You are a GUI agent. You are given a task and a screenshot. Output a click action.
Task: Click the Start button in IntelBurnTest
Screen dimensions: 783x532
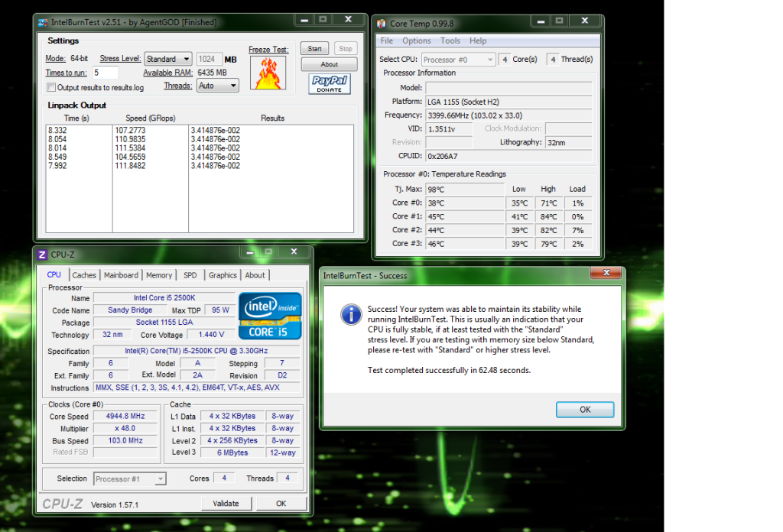[x=314, y=48]
